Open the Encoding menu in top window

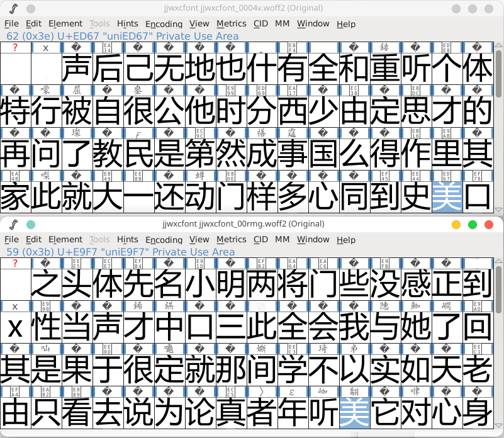[x=164, y=24]
